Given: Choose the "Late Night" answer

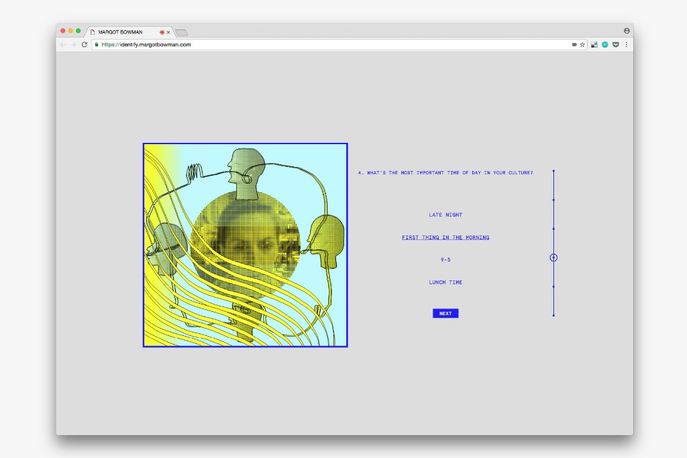Looking at the screenshot, I should 445,215.
